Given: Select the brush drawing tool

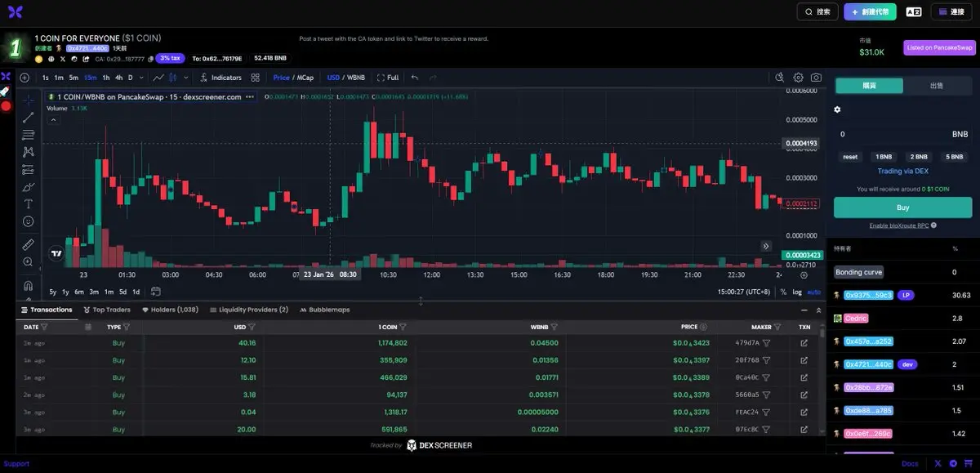Looking at the screenshot, I should coord(29,187).
